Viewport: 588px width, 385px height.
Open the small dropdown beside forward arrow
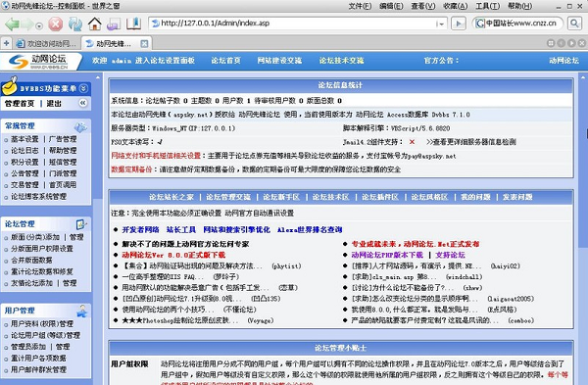38,25
